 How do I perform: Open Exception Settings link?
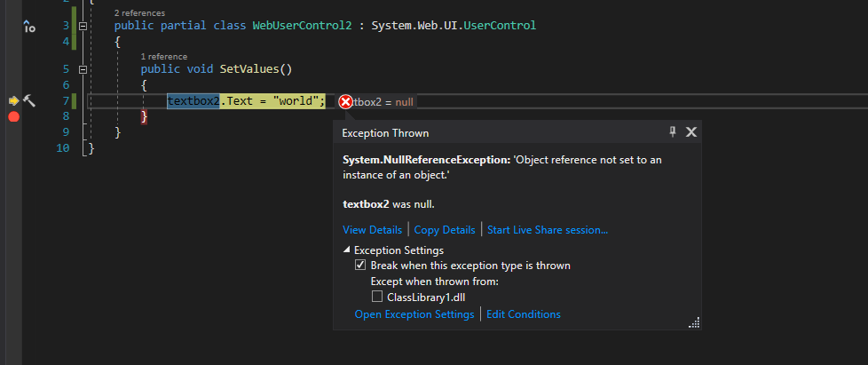click(414, 314)
